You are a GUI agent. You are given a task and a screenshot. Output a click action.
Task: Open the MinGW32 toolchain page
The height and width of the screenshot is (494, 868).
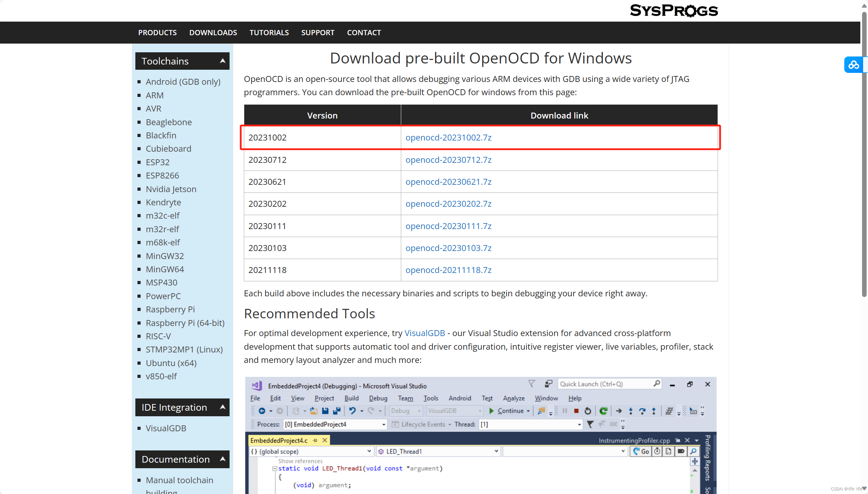[x=165, y=256]
